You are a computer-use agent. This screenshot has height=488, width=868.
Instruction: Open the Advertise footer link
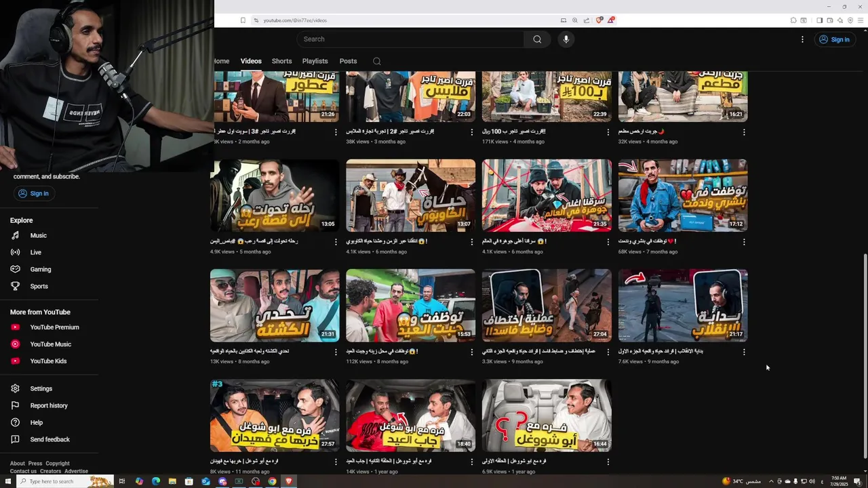76,471
